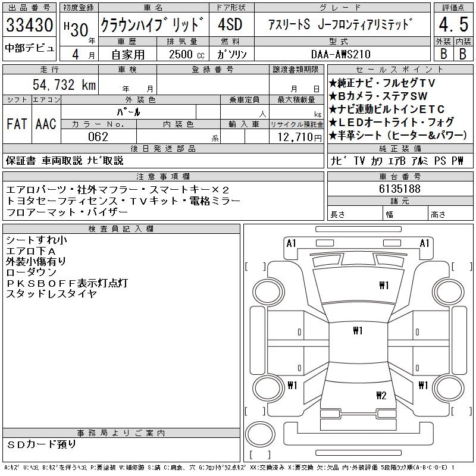Select the W2 mark on the car diagram
Viewport: 476px width, 476px height.
pyautogui.click(x=381, y=396)
